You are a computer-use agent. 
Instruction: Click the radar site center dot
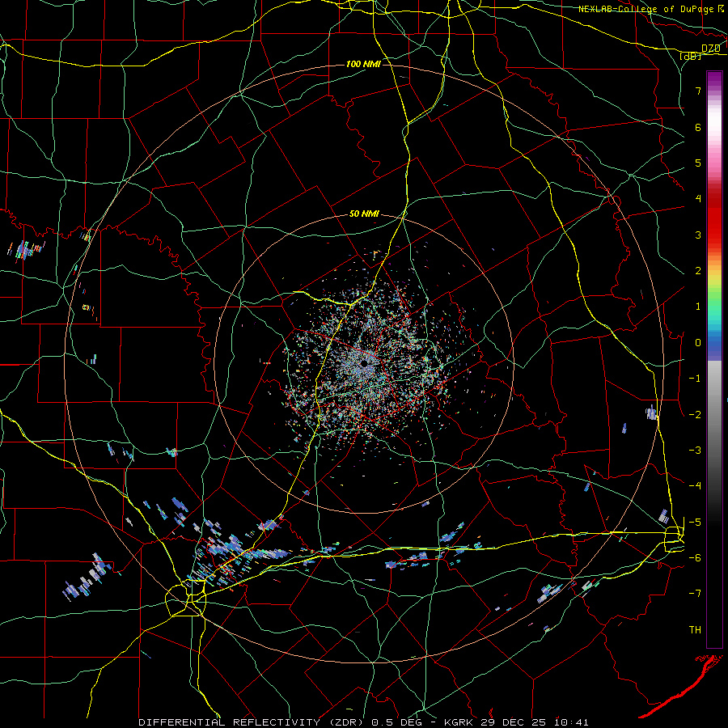tap(365, 363)
